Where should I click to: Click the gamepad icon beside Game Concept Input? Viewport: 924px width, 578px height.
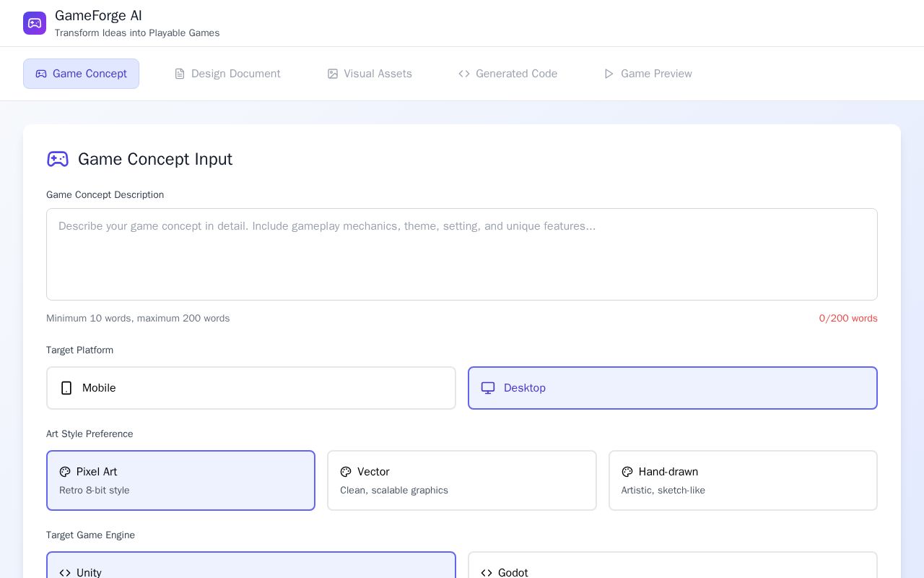[x=58, y=159]
